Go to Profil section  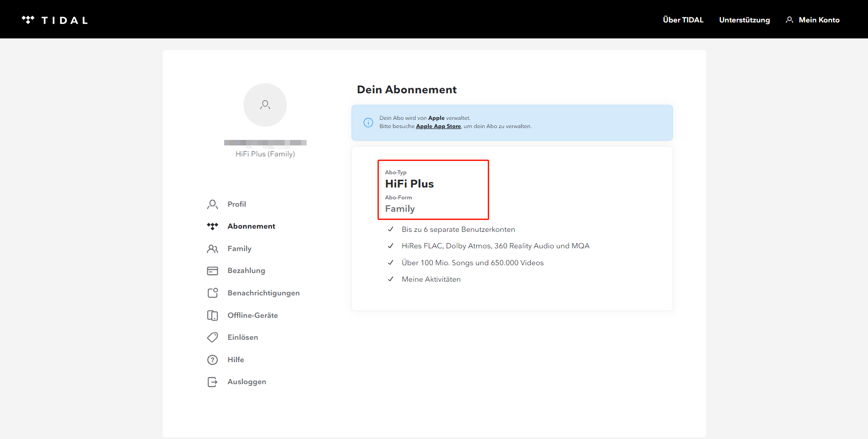[x=237, y=204]
